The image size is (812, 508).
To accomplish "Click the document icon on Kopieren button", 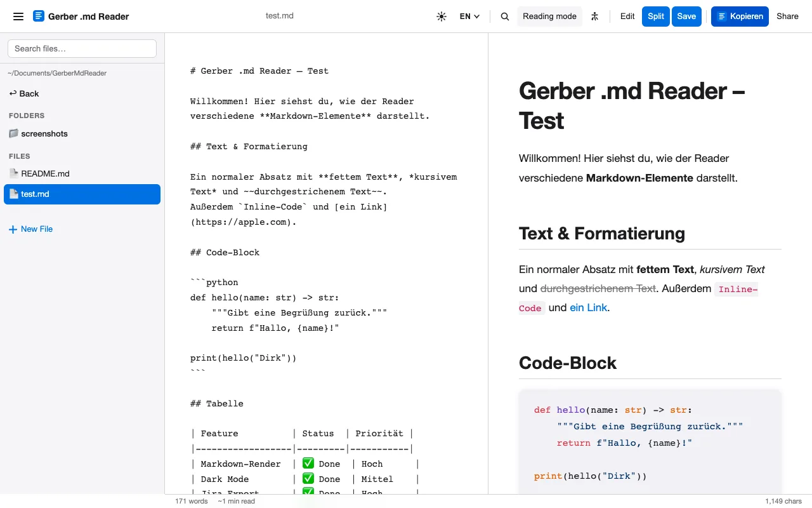I will point(721,17).
